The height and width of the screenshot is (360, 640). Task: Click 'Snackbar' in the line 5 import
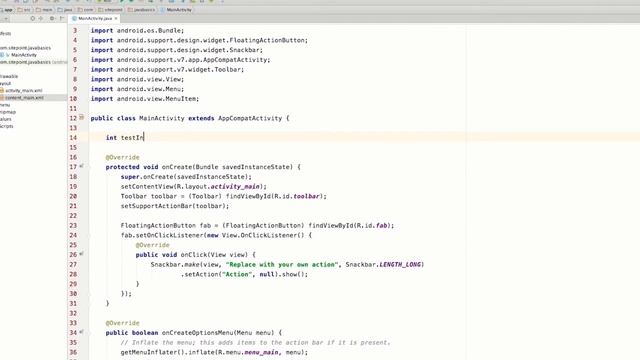[x=244, y=50]
